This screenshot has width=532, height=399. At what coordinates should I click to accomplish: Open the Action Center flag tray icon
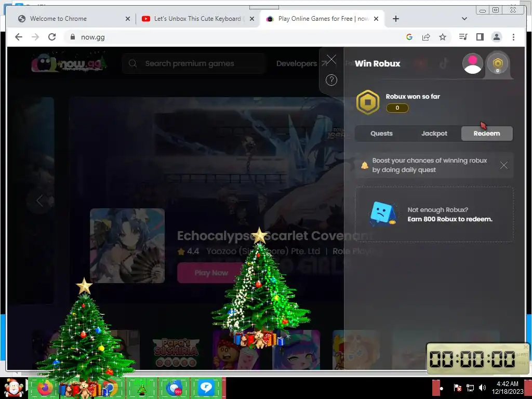click(457, 388)
